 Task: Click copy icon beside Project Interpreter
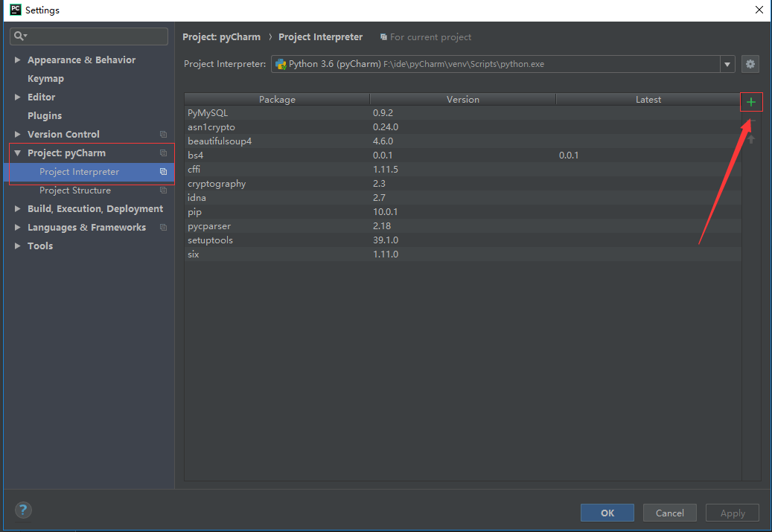[x=163, y=172]
